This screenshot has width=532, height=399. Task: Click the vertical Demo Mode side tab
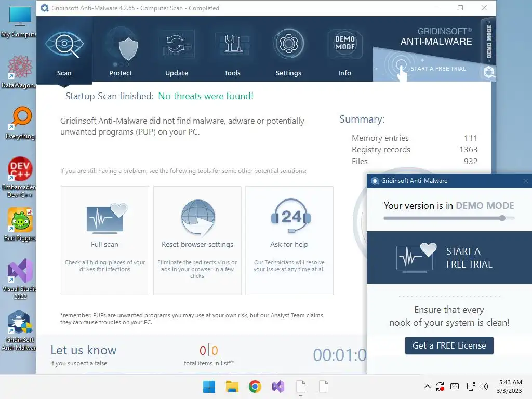tap(489, 41)
